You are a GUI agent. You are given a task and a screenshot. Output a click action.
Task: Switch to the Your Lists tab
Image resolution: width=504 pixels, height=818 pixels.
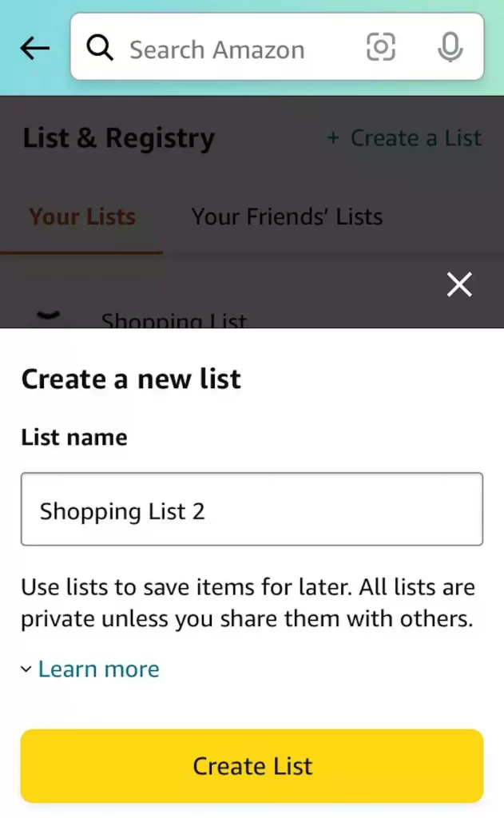pos(82,216)
